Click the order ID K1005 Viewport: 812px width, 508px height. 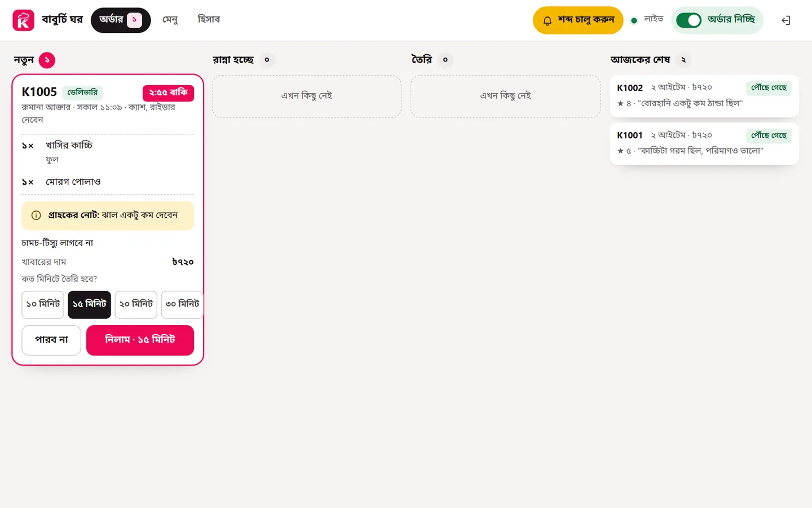(39, 92)
